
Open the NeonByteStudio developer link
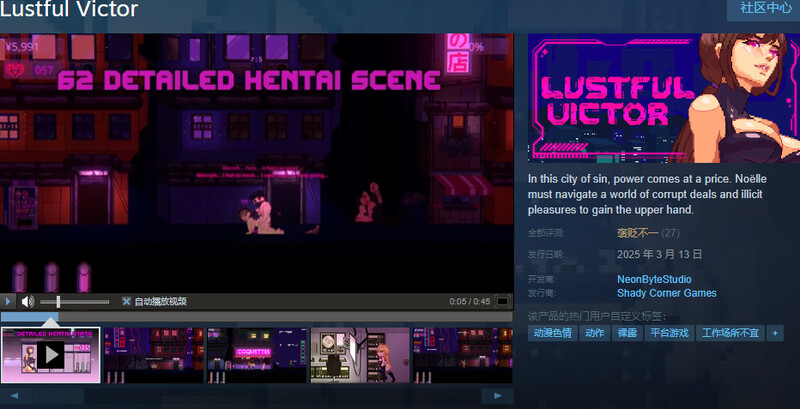(654, 279)
